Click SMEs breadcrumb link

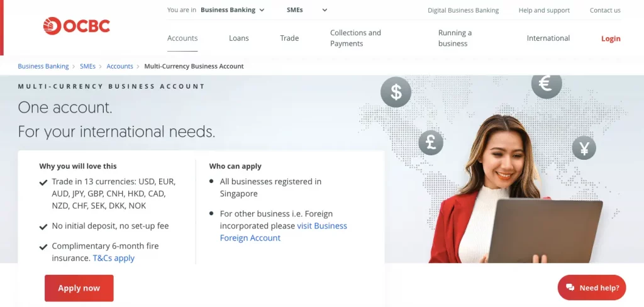(87, 66)
